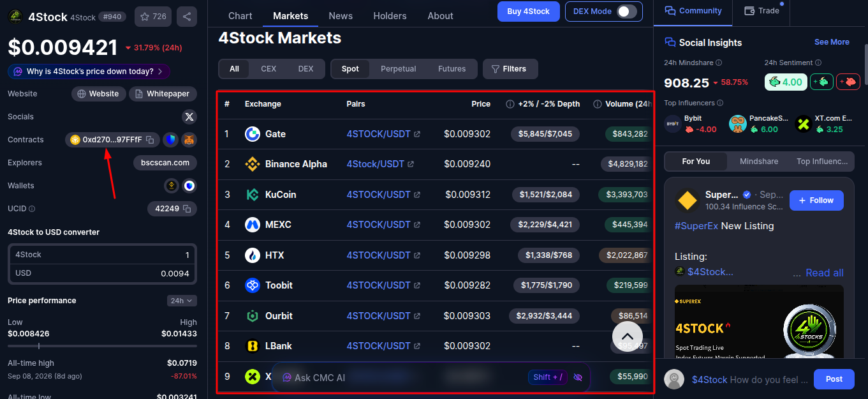The image size is (868, 399).
Task: Select the For You feed tab
Action: click(696, 162)
